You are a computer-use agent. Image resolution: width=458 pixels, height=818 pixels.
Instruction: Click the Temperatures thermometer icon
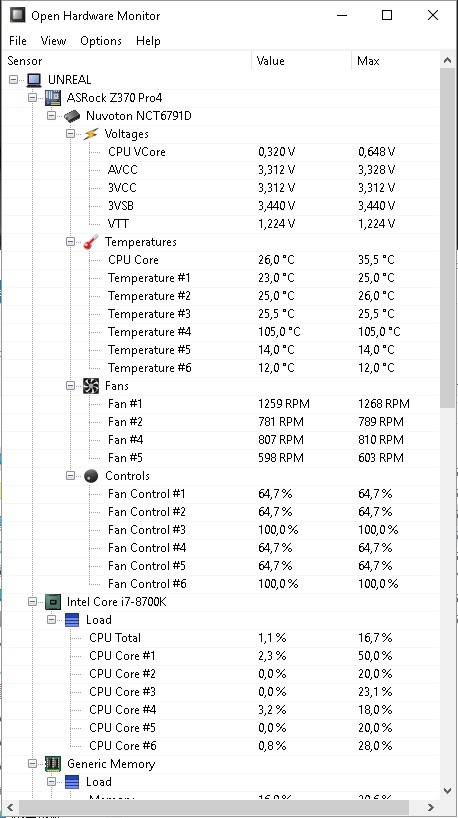(x=91, y=242)
